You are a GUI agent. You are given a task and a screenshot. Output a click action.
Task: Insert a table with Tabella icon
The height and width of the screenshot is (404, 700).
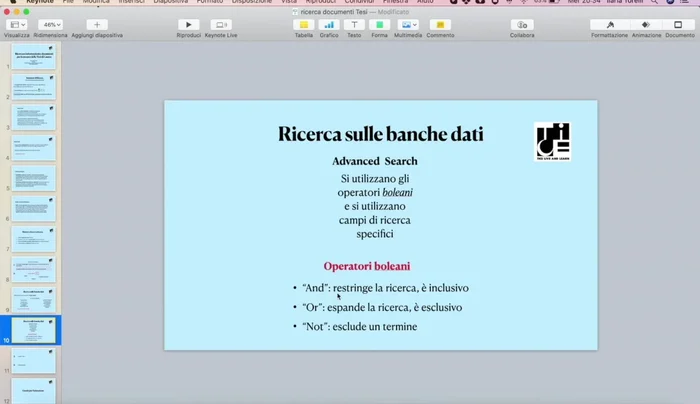pyautogui.click(x=304, y=25)
